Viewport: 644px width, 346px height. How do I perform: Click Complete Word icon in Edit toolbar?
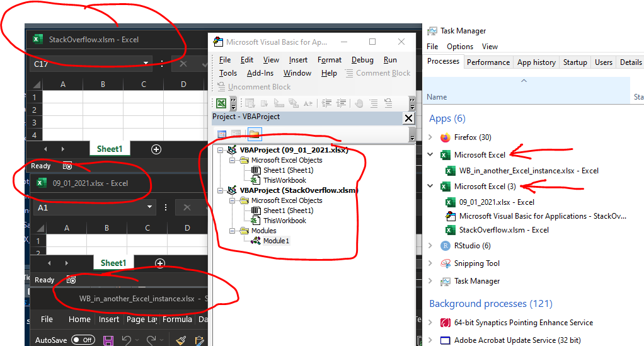[308, 103]
